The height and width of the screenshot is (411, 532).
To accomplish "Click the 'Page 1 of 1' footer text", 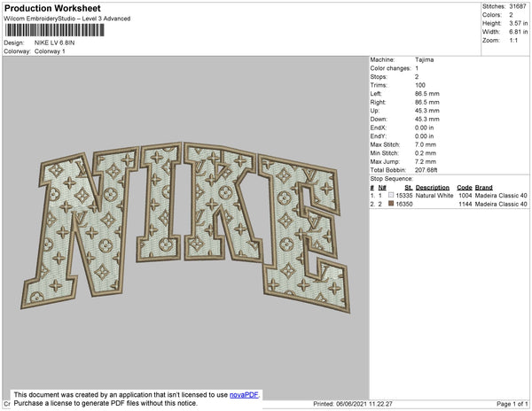I will click(x=512, y=404).
